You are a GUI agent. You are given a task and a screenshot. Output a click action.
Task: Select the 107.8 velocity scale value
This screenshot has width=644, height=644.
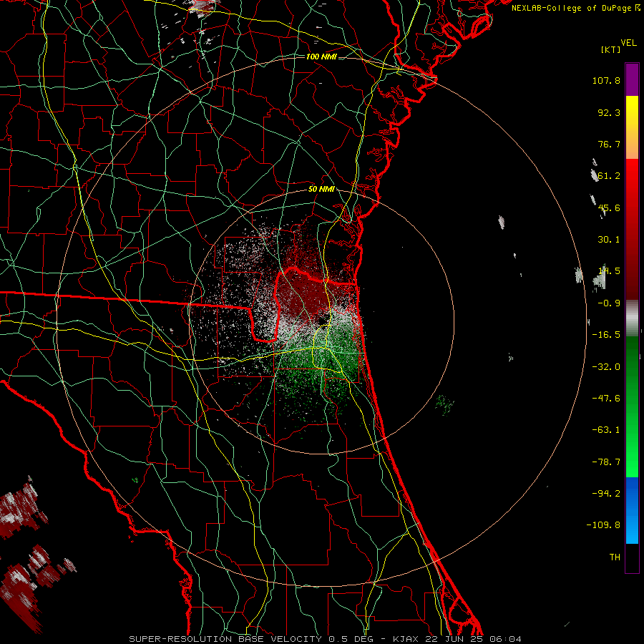[x=606, y=80]
